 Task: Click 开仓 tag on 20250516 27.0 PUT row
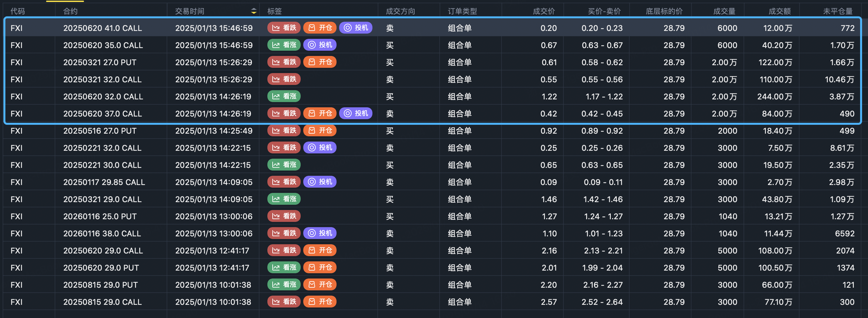pos(320,130)
